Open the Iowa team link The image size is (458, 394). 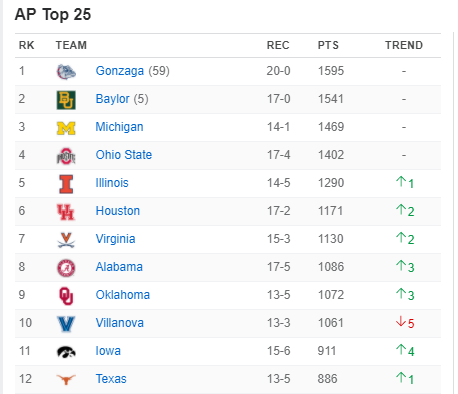coord(108,351)
